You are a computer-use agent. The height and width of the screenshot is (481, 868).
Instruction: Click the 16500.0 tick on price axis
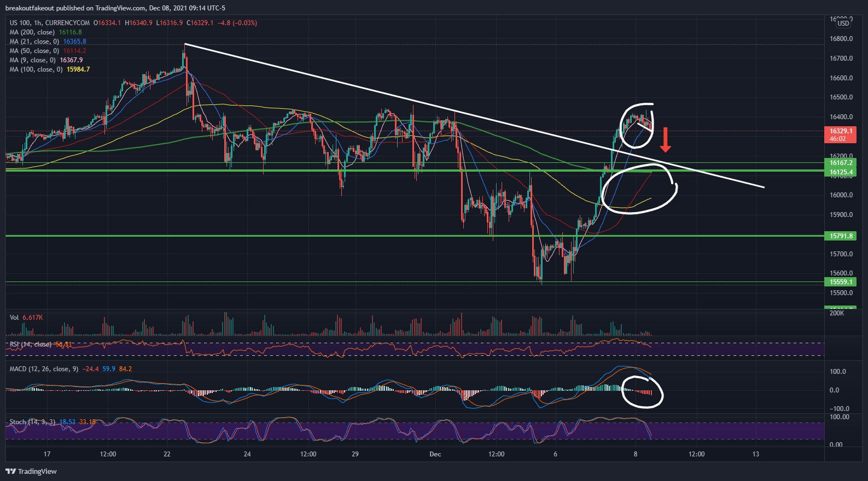[x=841, y=97]
